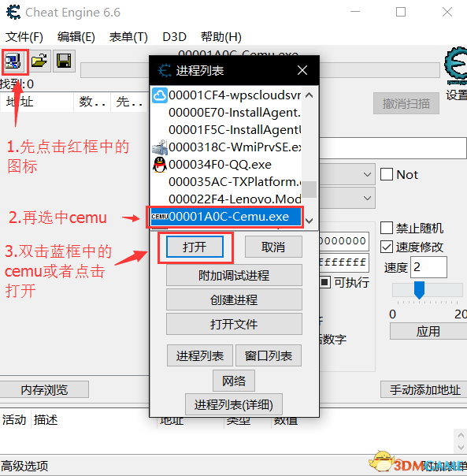Click the value search input field
Screen dimensions: 467x476
[x=393, y=148]
